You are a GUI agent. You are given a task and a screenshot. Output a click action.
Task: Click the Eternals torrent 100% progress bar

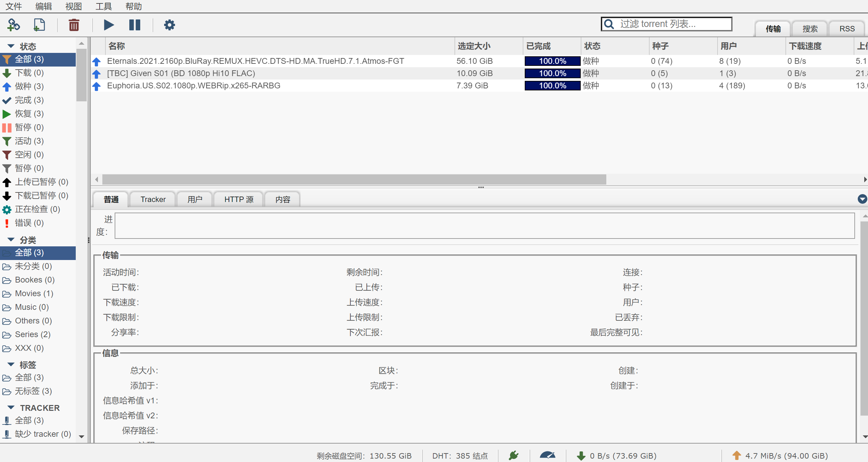tap(552, 61)
